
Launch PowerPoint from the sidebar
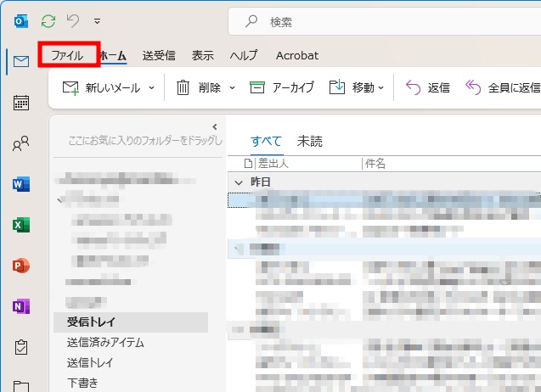[x=21, y=266]
